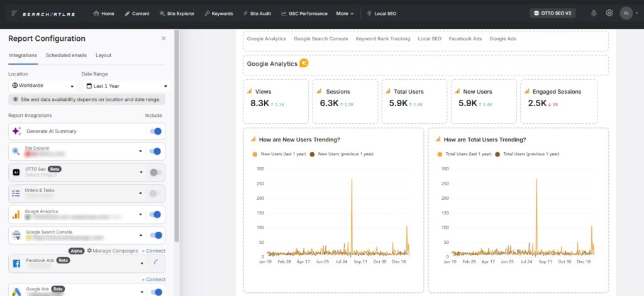Click the analytics icon on Views card

(x=249, y=91)
